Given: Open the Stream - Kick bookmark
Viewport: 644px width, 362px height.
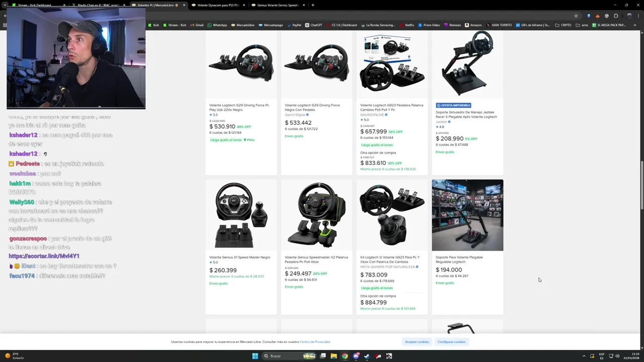Looking at the screenshot, I should [174, 25].
